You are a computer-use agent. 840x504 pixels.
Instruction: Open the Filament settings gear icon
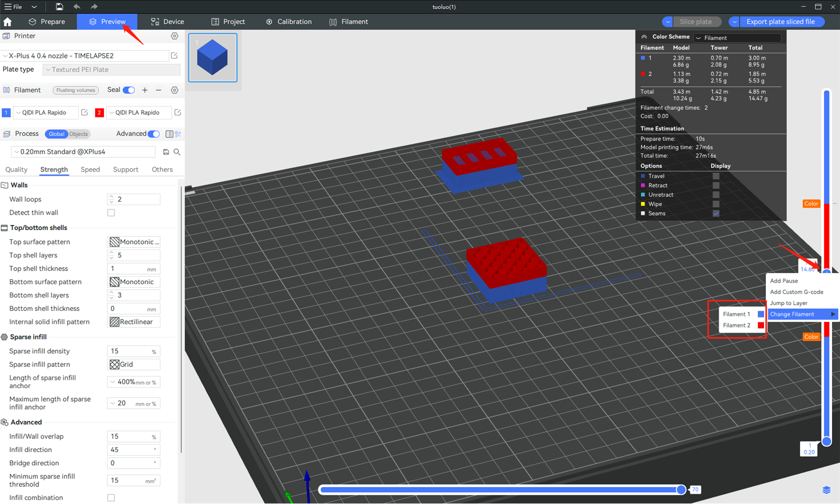point(174,90)
